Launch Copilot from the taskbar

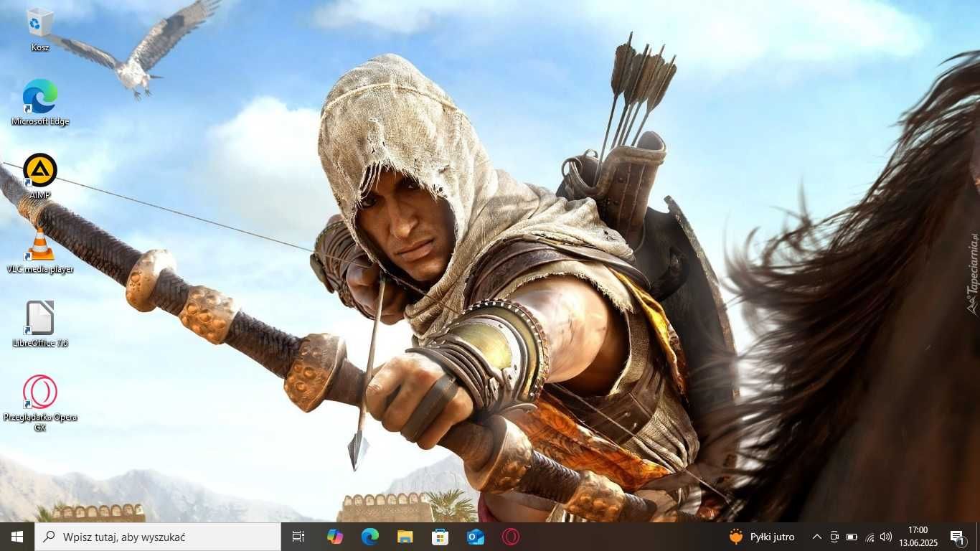click(334, 537)
